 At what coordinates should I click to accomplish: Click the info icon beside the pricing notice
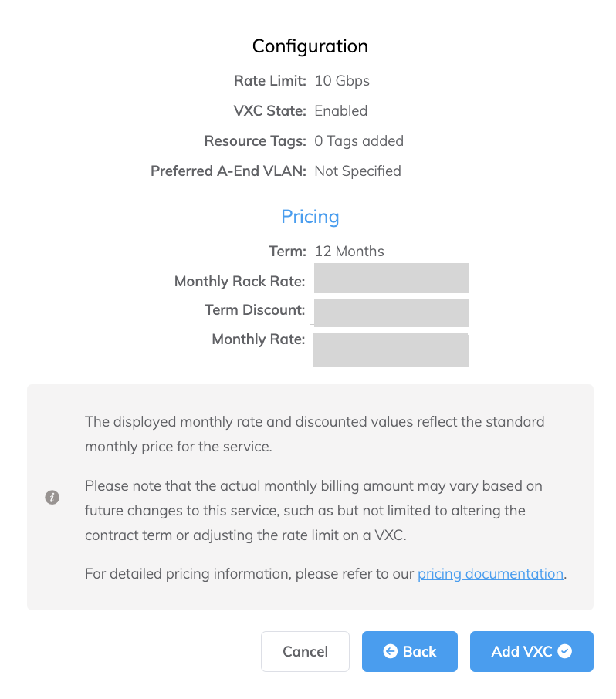(52, 498)
